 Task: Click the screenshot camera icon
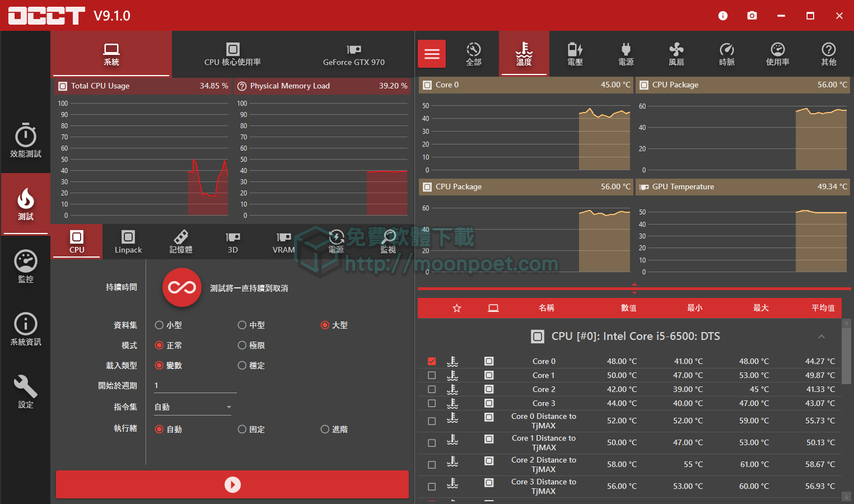point(752,16)
